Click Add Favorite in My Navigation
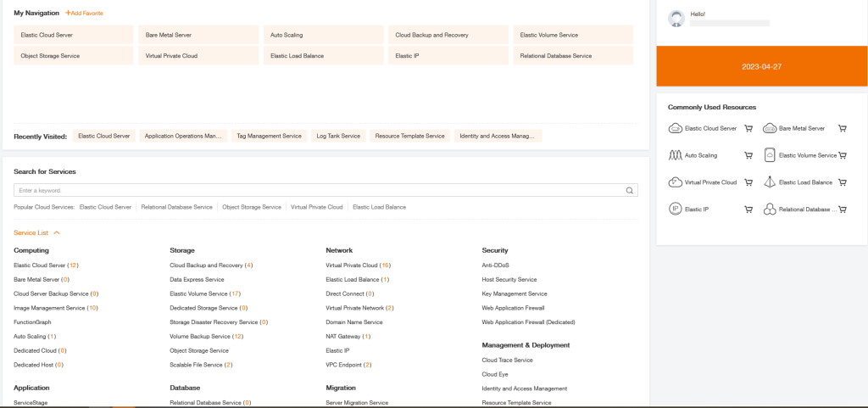Viewport: 868px width, 408px height. (x=84, y=13)
